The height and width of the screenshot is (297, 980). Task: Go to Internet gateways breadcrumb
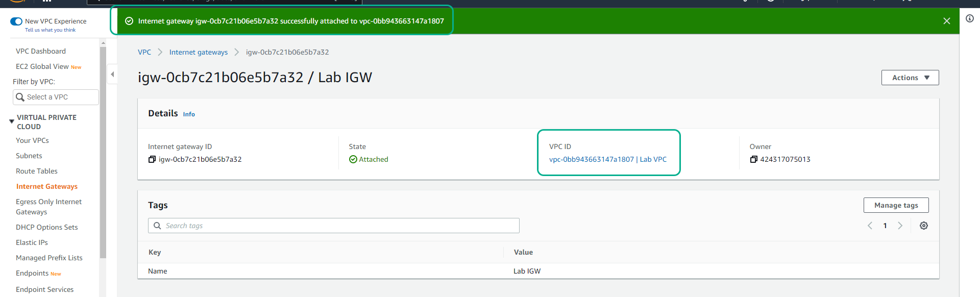pos(199,52)
